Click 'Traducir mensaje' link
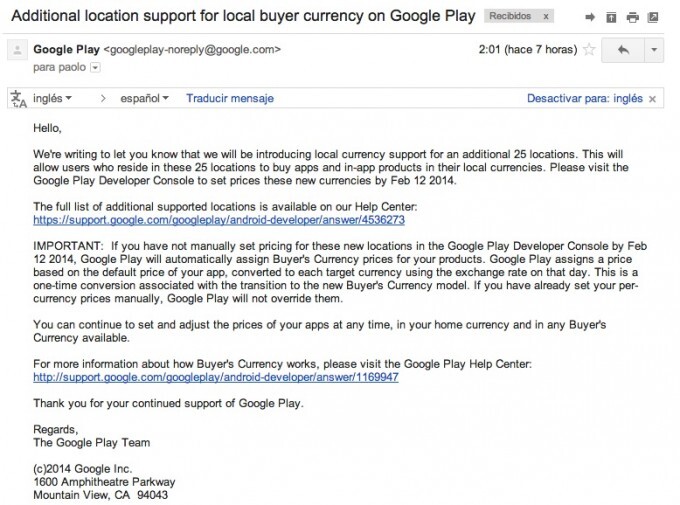Image resolution: width=680 pixels, height=505 pixels. [229, 99]
